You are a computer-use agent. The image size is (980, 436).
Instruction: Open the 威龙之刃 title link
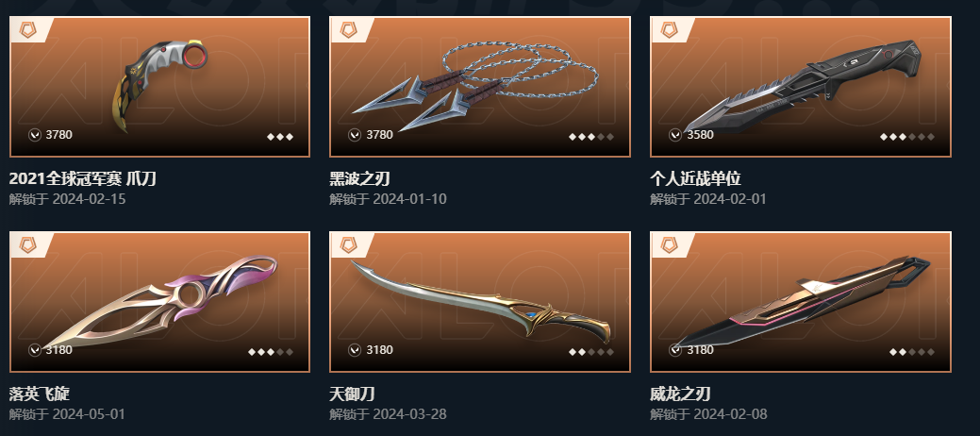[680, 394]
